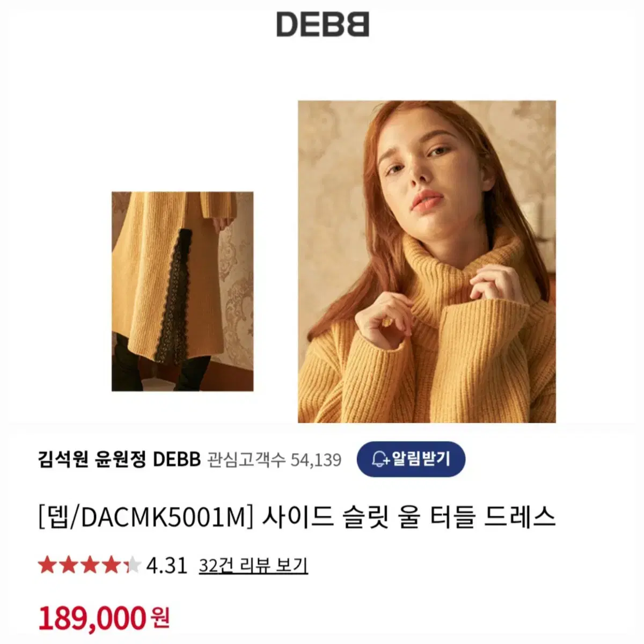This screenshot has height=644, width=644.
Task: Click the first red star in rating
Action: [47, 566]
